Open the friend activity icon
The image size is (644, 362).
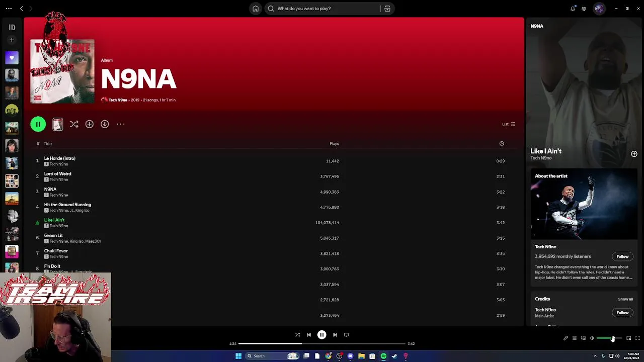(584, 9)
